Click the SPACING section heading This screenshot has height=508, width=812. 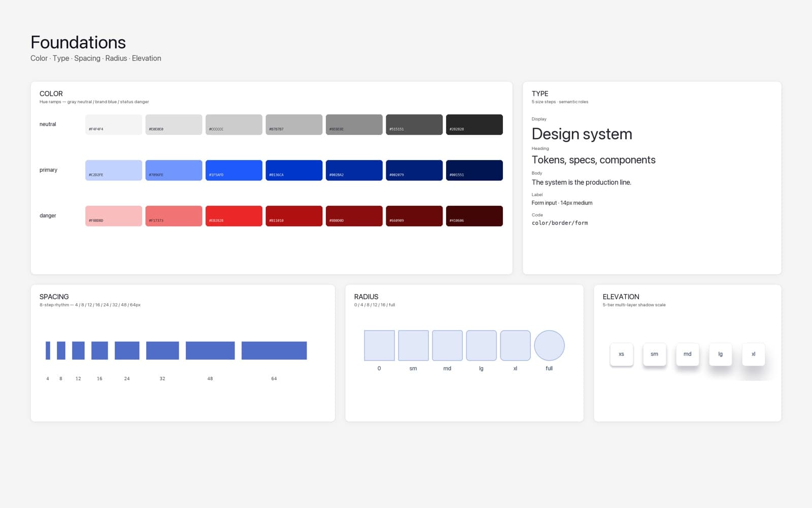click(54, 297)
